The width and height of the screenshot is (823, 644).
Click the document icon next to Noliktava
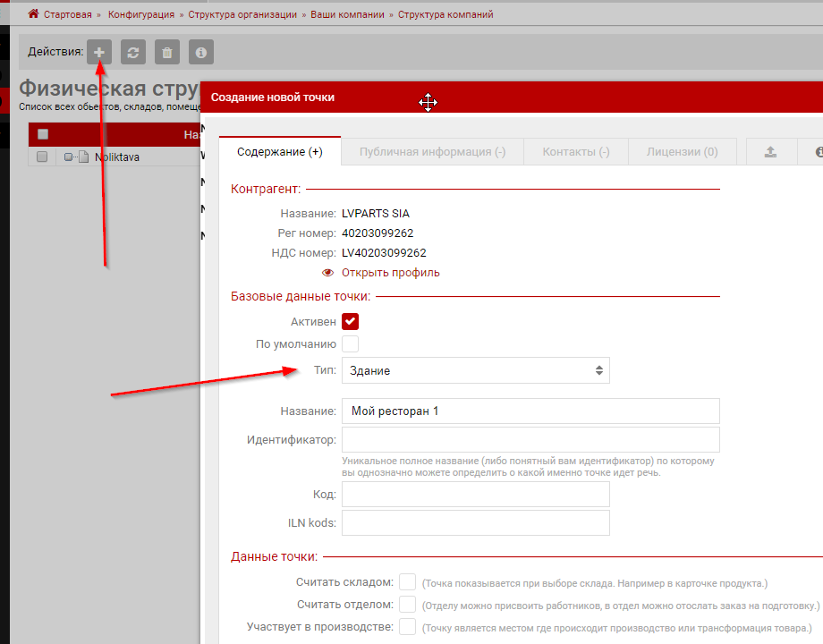pos(83,157)
